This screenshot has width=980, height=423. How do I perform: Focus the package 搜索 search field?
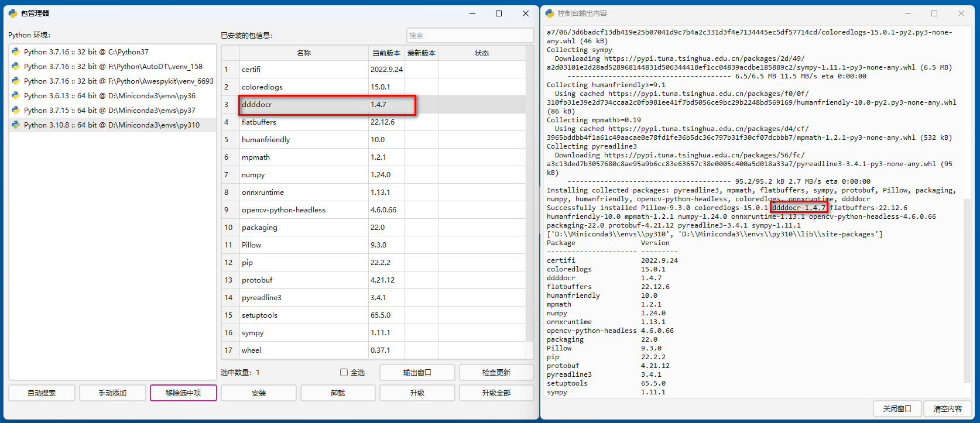click(470, 35)
